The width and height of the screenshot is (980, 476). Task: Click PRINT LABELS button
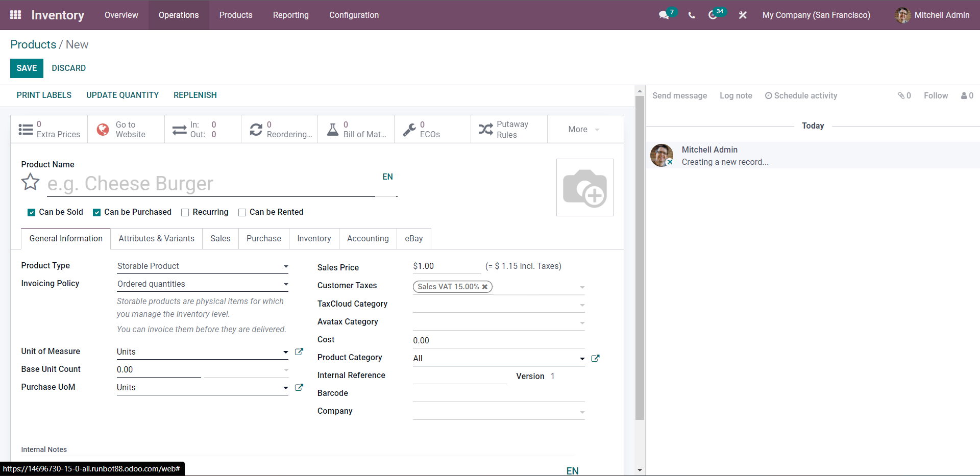[44, 95]
